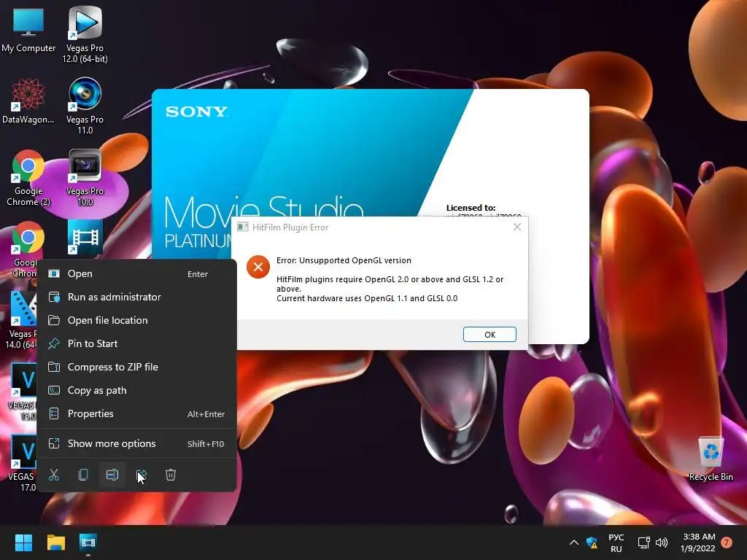Screen dimensions: 747x560
Task: Click 'Error: Unsupported OpenGL version' text
Action: click(344, 260)
